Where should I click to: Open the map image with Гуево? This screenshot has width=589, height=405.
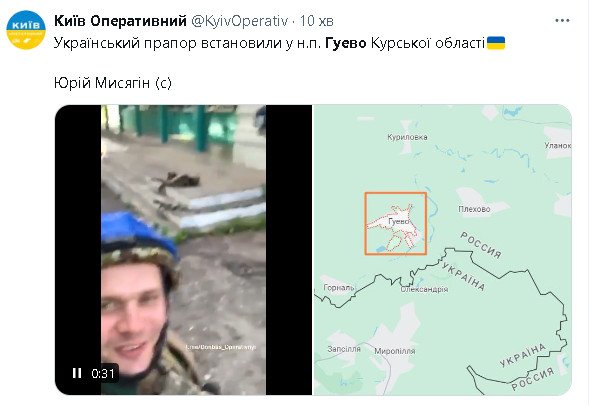tap(443, 250)
